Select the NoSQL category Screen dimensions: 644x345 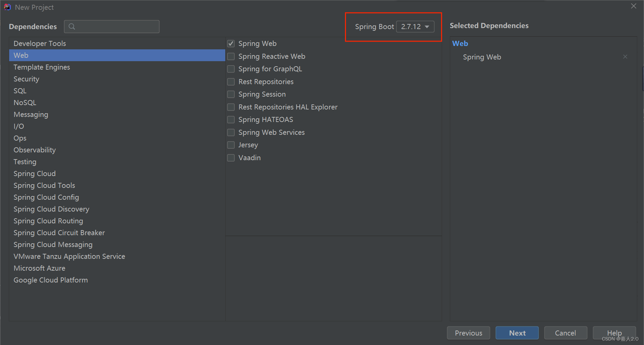(117, 102)
